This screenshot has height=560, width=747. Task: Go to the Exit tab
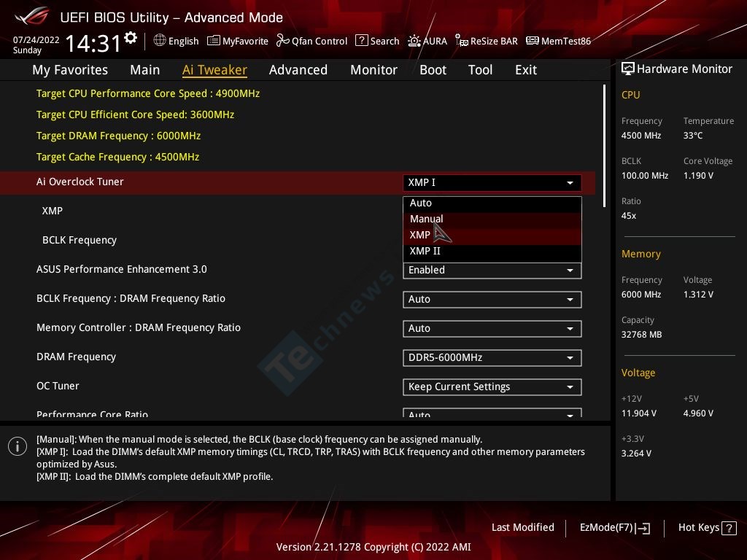[x=526, y=70]
